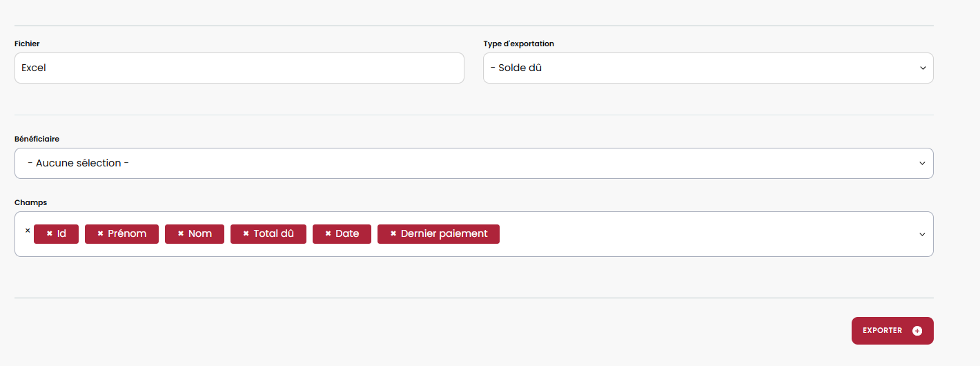Screen dimensions: 980x366
Task: Click the empty area in Champs box
Action: point(690,234)
